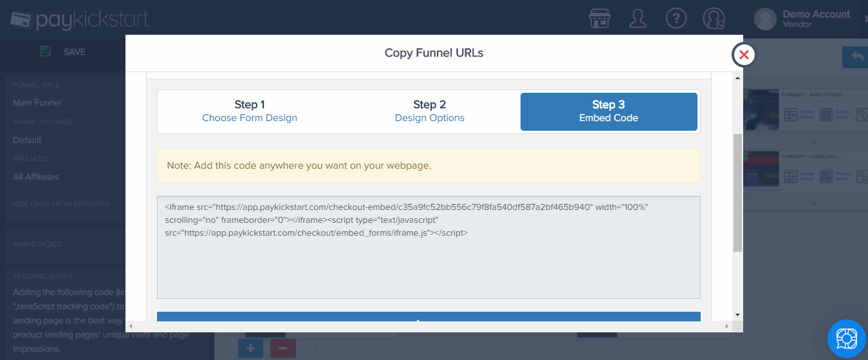Click the dialog's vertical scrollbar thumb
This screenshot has width=868, height=360.
(x=737, y=193)
